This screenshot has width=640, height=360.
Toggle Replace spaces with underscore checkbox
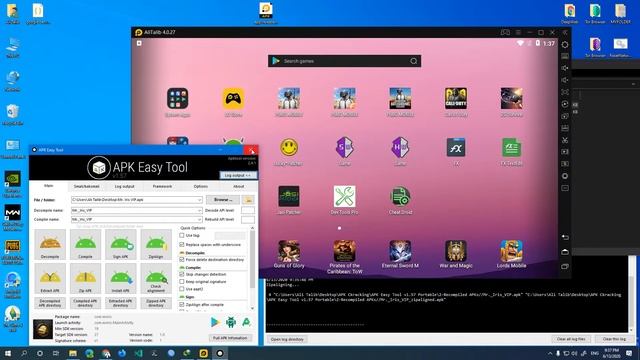[x=182, y=244]
